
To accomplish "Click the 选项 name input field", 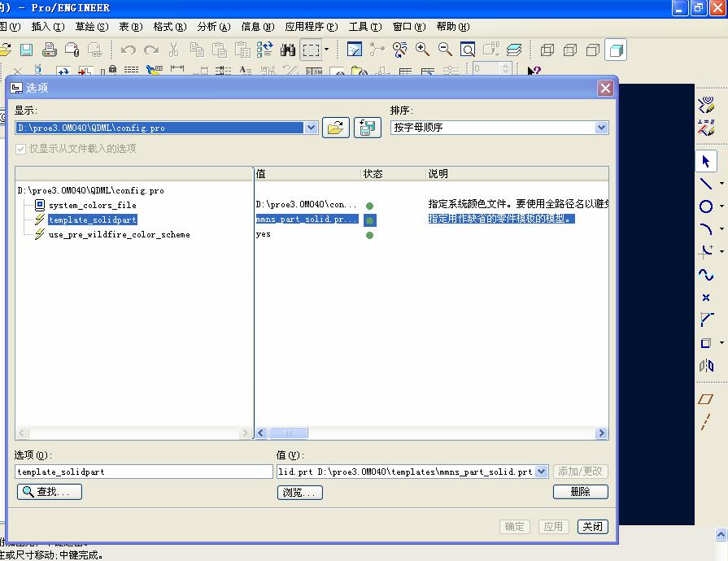I will (143, 472).
